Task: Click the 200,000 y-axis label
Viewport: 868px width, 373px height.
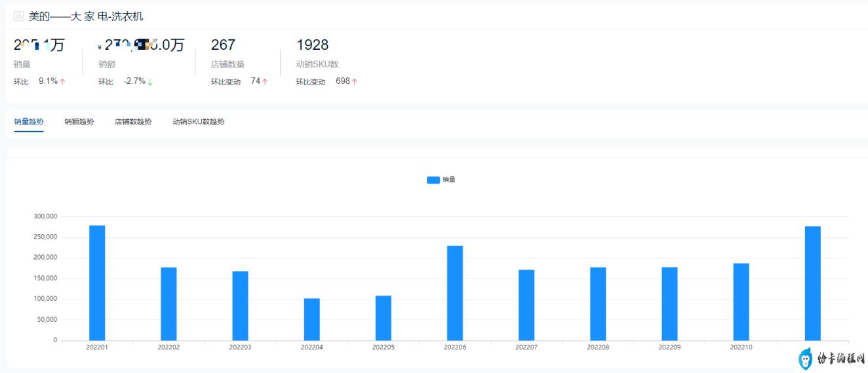Action: point(45,258)
